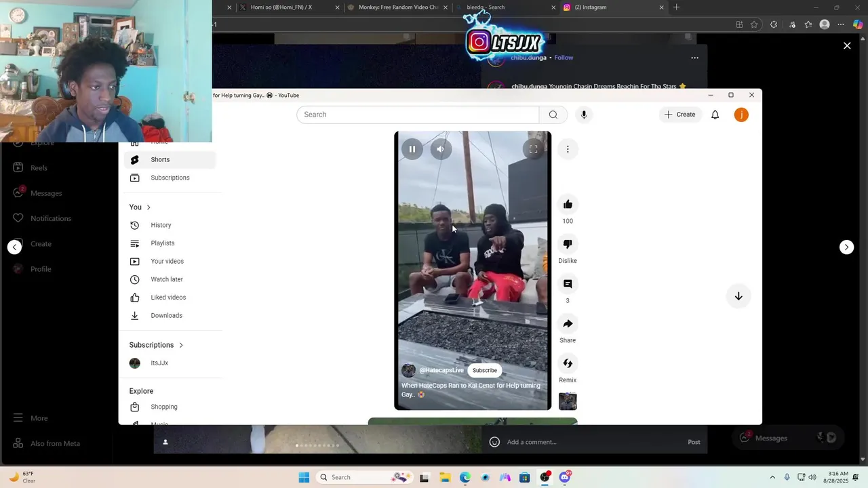Open Instagram Notifications in sidebar

[x=42, y=218]
